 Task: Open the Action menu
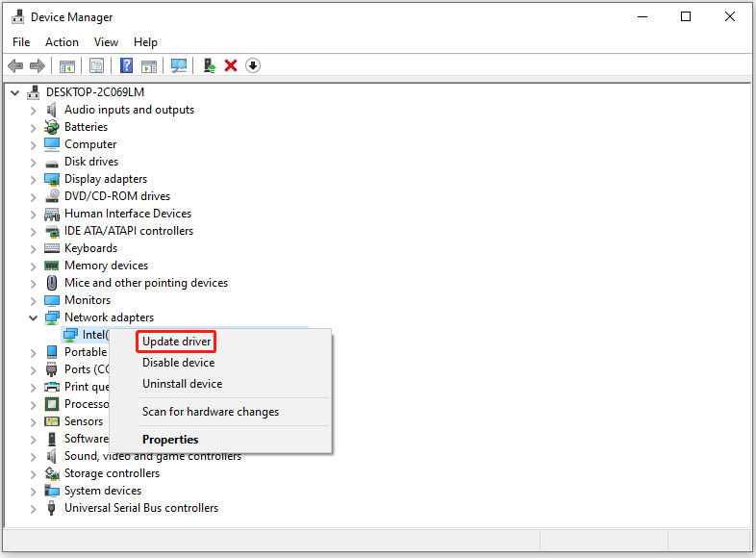coord(62,42)
